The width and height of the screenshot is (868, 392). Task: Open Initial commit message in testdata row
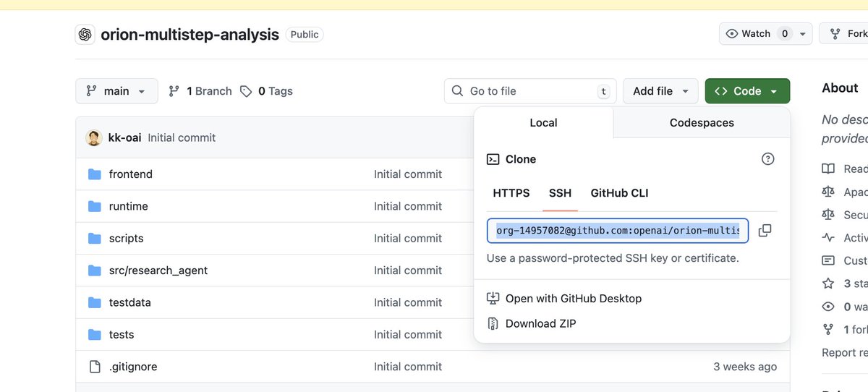tap(408, 302)
